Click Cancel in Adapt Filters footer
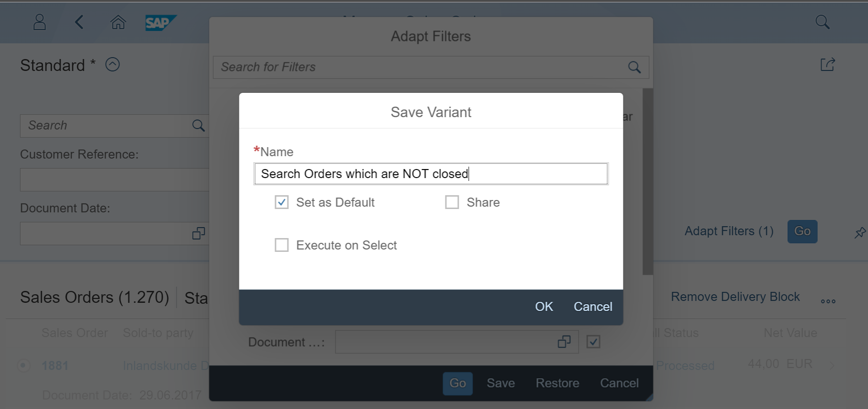Image resolution: width=868 pixels, height=409 pixels. [x=619, y=383]
